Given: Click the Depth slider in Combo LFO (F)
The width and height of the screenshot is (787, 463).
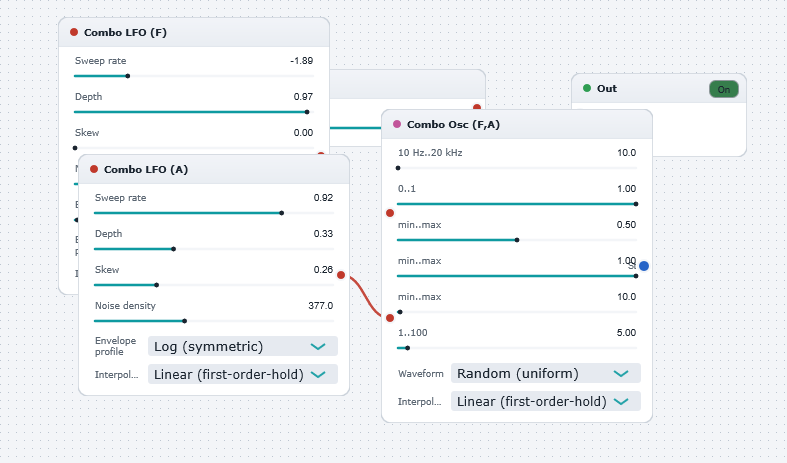Looking at the screenshot, I should [194, 112].
